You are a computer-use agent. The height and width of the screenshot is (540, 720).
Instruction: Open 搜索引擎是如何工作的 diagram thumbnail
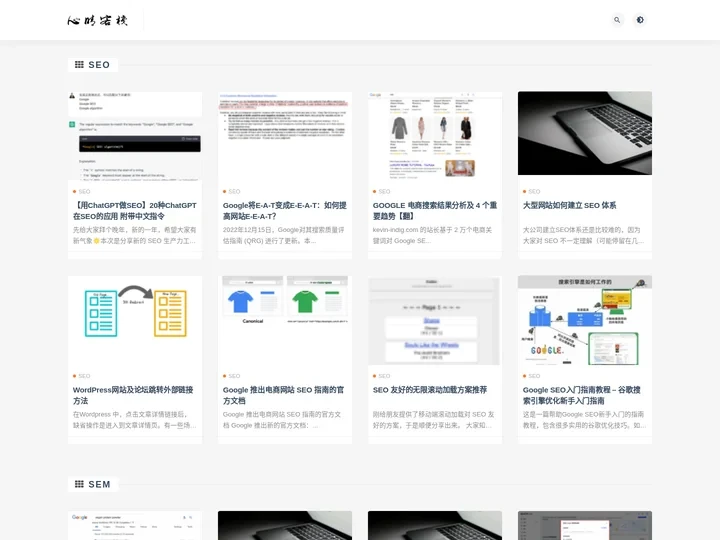click(x=585, y=321)
